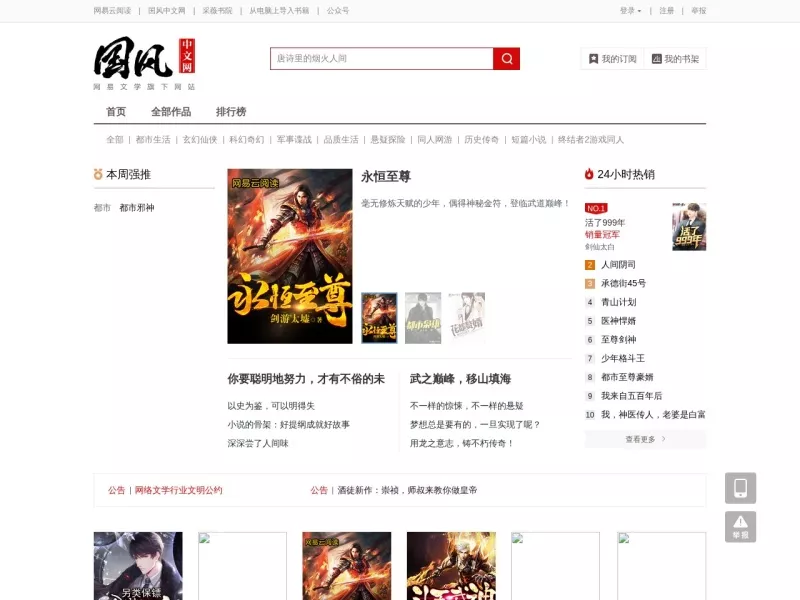Select 科幻奇幻 category

(x=247, y=140)
